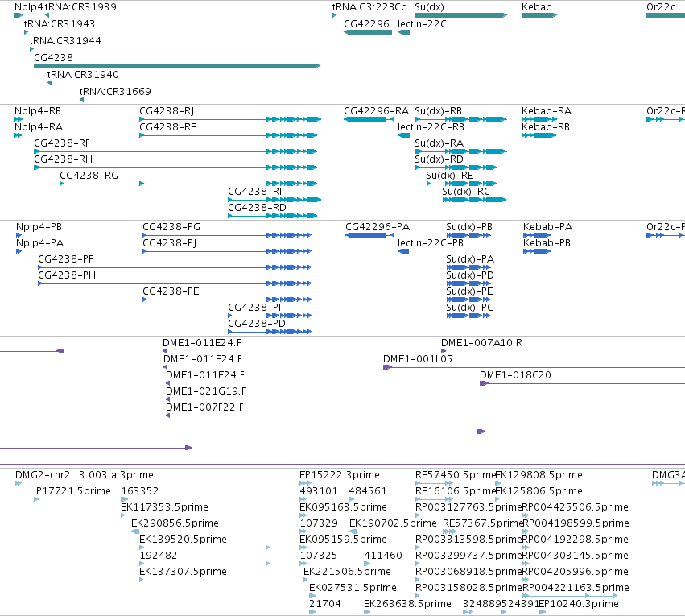Click the Kebab-PB protein label
Viewport: 685px width, 616px height.
[x=547, y=243]
